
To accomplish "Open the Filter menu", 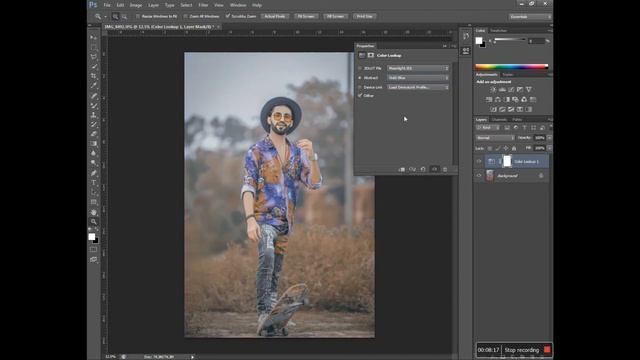I will (203, 5).
